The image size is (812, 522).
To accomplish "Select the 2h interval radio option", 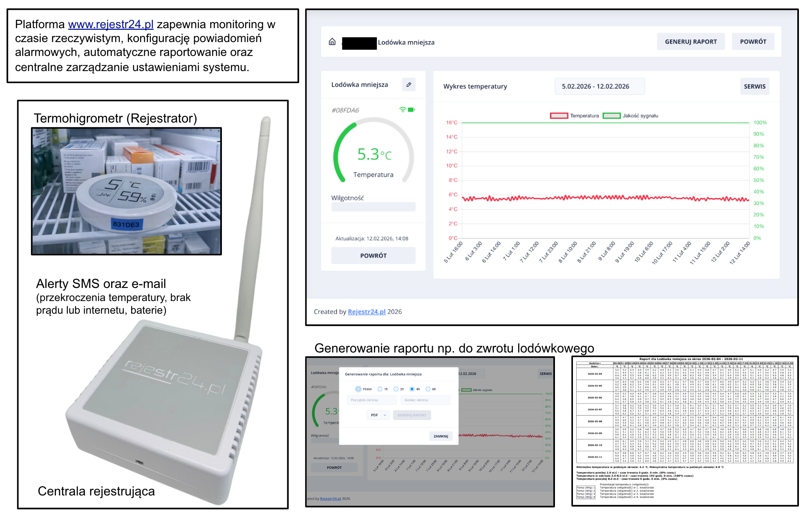I will point(396,389).
